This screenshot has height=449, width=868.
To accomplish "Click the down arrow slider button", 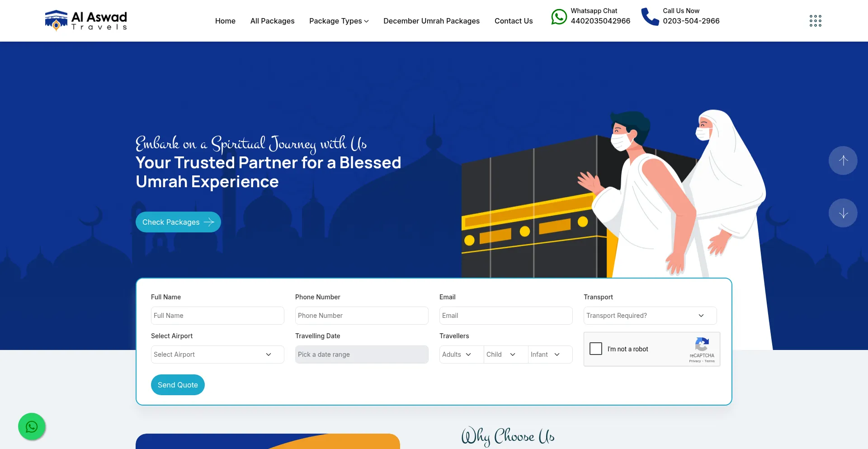I will point(843,213).
